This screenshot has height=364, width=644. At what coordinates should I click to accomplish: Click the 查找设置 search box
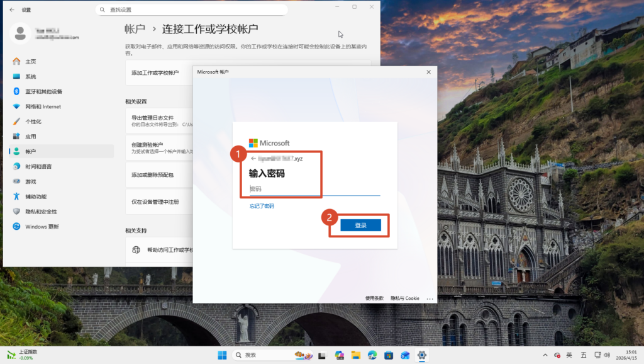click(192, 10)
